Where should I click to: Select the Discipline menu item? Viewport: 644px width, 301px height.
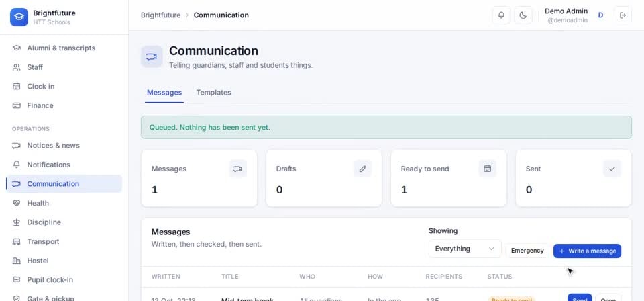pos(64,222)
